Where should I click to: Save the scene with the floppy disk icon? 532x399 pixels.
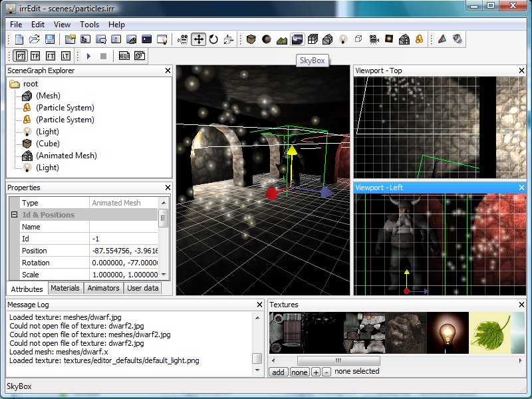click(50, 39)
